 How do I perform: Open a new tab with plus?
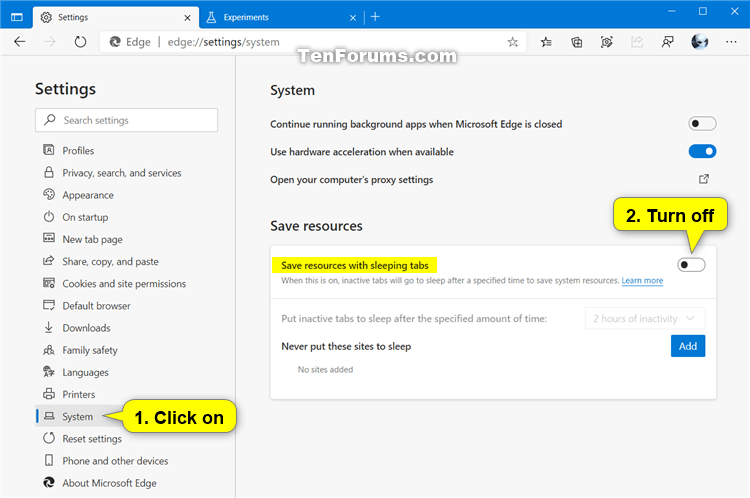375,17
